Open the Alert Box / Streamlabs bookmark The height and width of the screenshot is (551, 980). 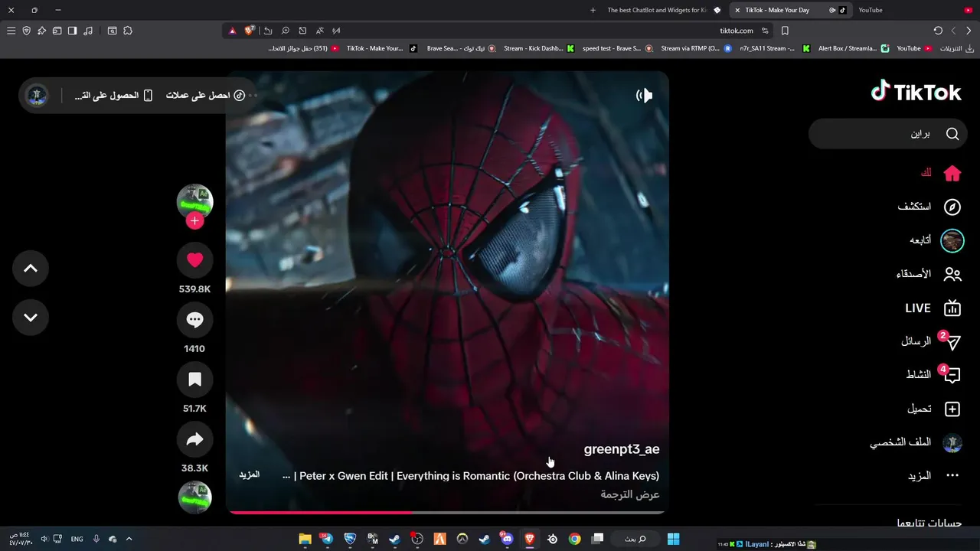coord(854,48)
